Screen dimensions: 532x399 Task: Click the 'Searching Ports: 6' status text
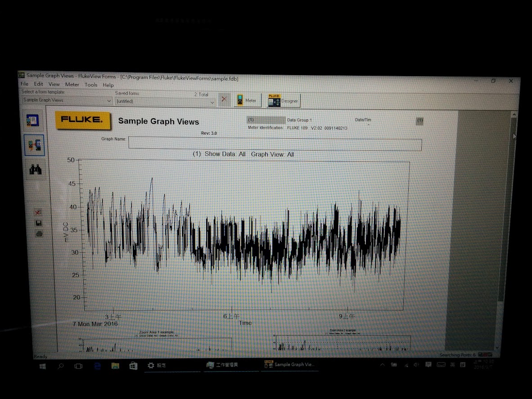point(457,355)
